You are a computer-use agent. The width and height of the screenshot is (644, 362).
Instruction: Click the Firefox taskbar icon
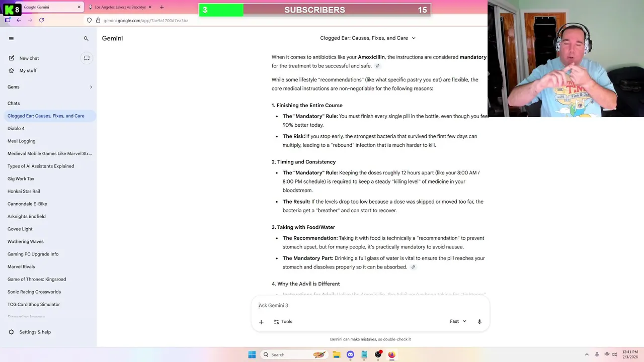point(391,354)
